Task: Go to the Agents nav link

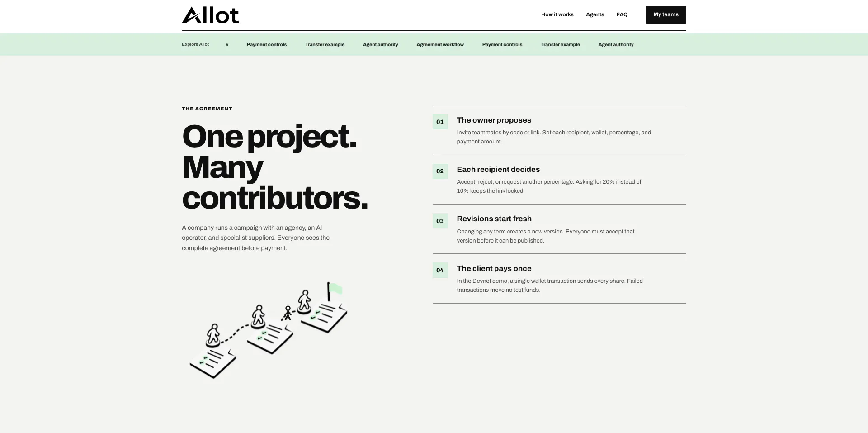Action: (x=595, y=14)
